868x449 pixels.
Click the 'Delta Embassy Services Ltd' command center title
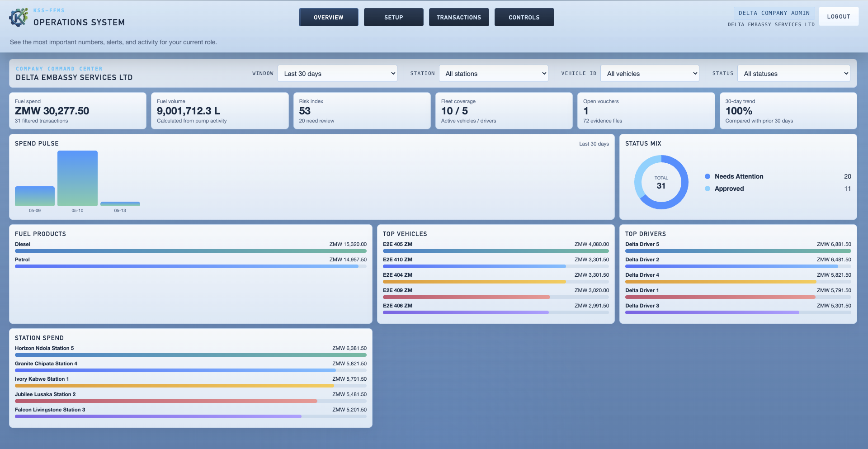[74, 77]
